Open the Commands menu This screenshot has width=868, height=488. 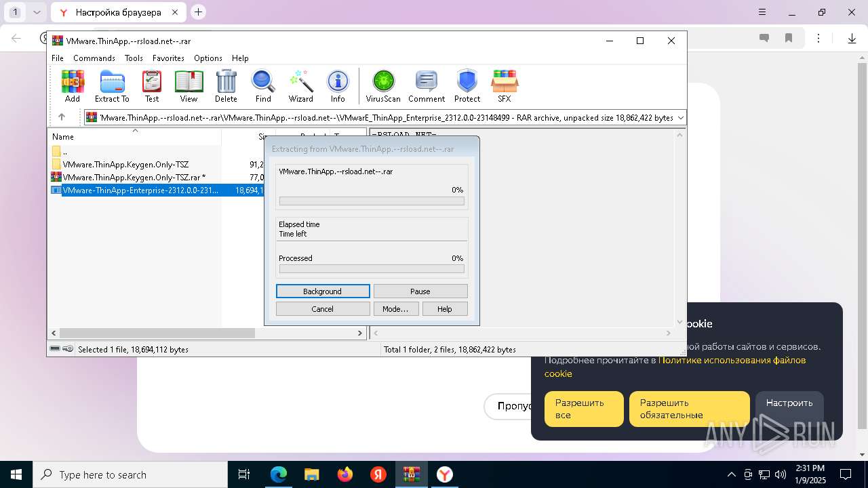94,58
